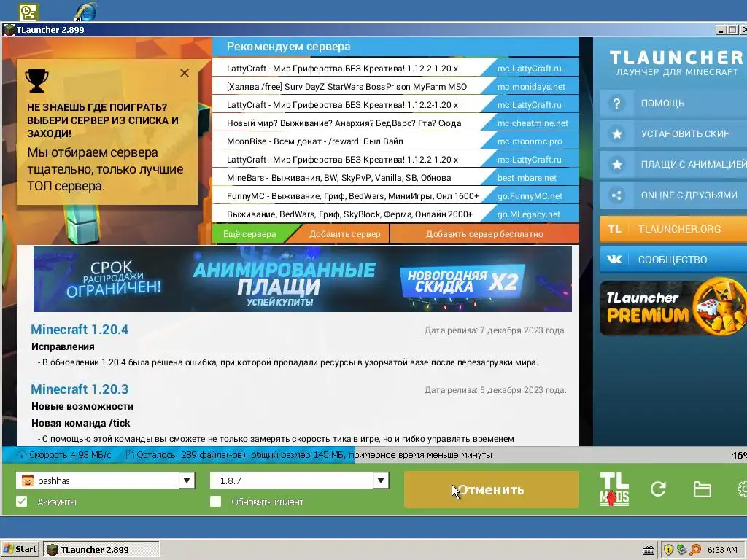Select server go.MLegacy.net
Screen dimensions: 747x560
529,214
